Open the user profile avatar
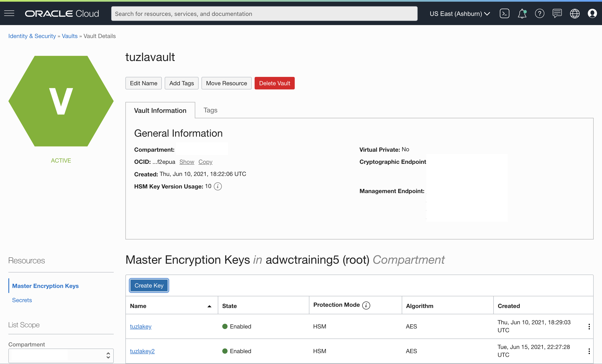 click(x=592, y=13)
